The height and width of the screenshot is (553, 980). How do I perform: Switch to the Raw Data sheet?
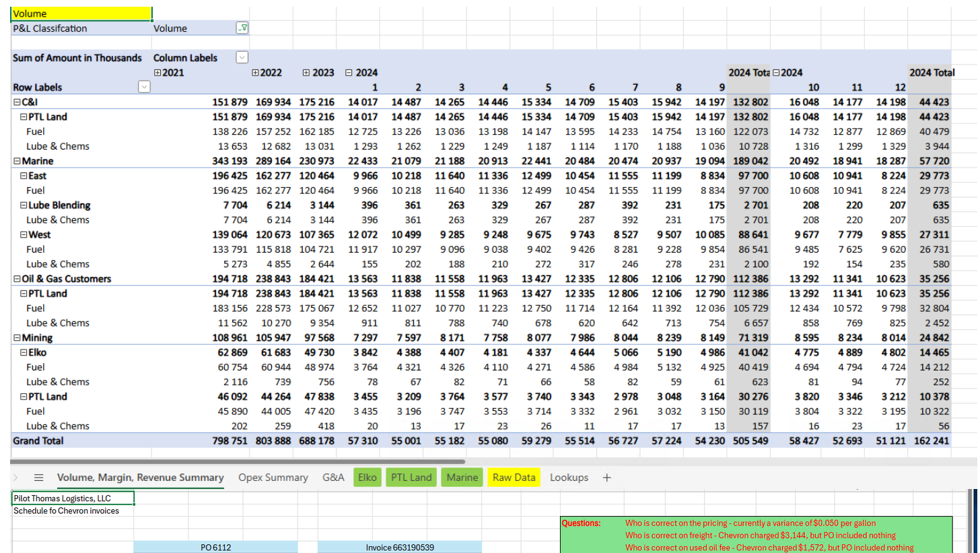pos(514,478)
